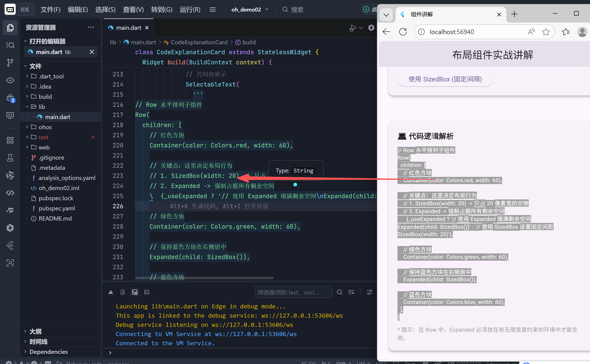Open the Testing flask icon in sidebar
The image size is (590, 364).
click(10, 158)
